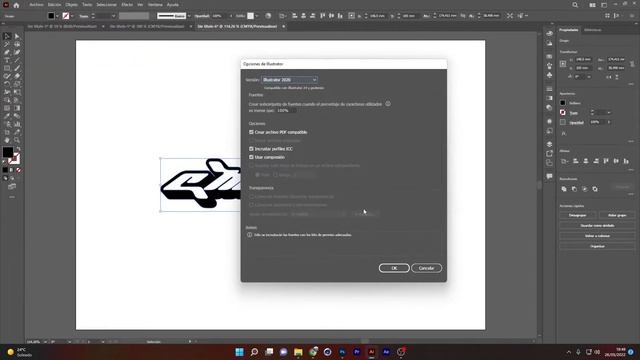Click Cancelar in the options dialog

coord(426,268)
